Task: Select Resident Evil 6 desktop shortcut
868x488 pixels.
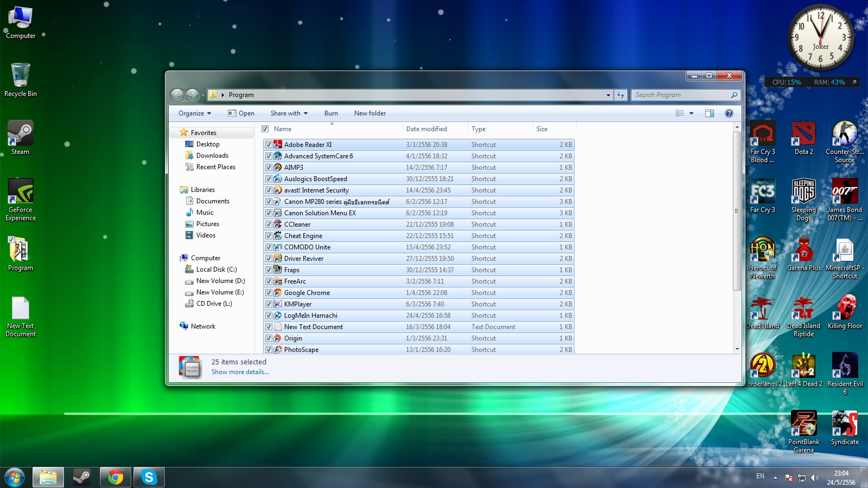Action: coord(845,374)
